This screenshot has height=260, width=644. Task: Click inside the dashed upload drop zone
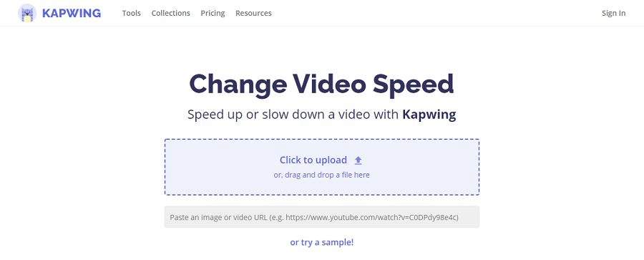[322, 167]
